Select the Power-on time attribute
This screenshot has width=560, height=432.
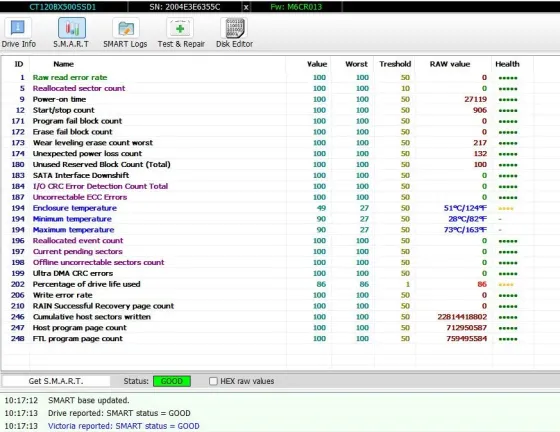(268, 99)
